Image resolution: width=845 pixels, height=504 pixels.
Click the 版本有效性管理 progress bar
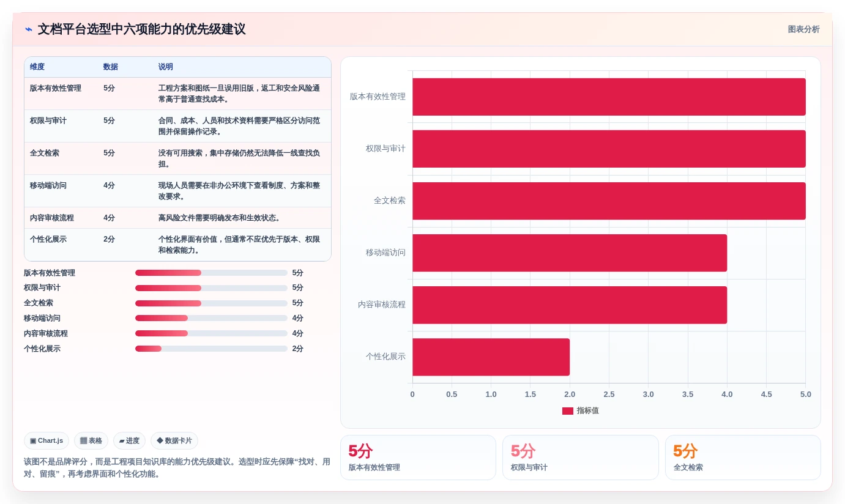coord(211,273)
